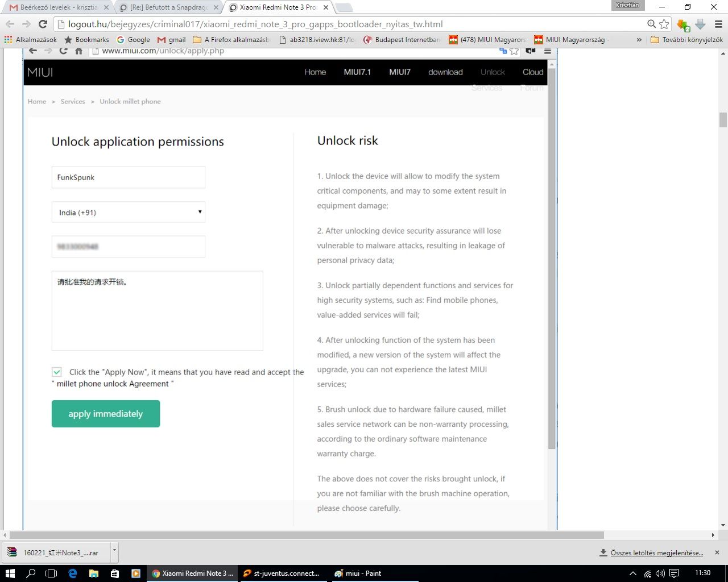Open the downloaded 160221 Note3 rar file
728x582 pixels.
56,552
